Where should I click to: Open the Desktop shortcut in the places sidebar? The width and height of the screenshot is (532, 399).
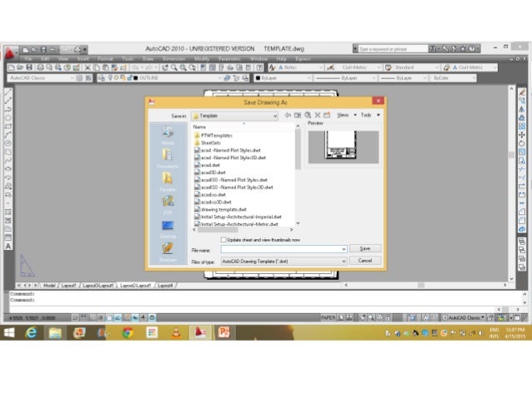168,229
